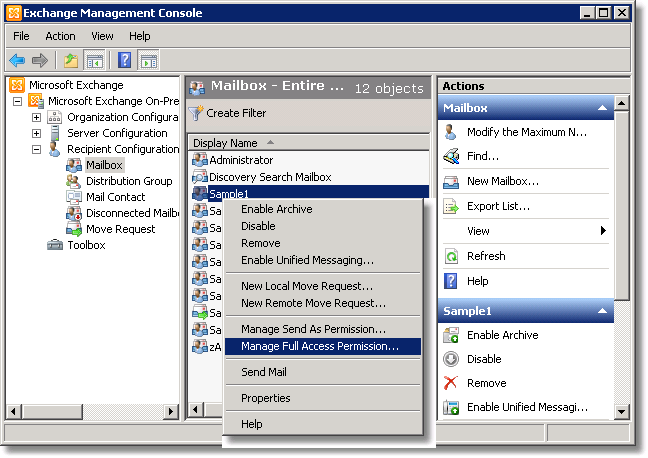The image size is (648, 458).
Task: Click the console tree scroll right arrow
Action: tap(170, 411)
